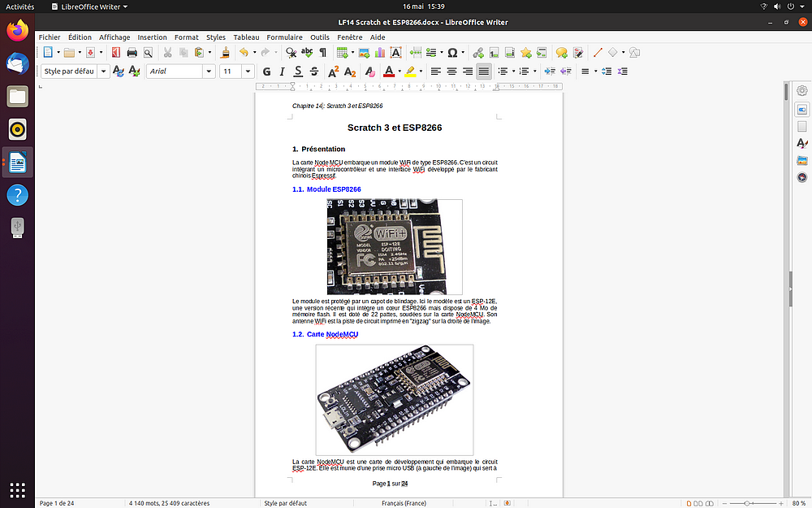Decrease indent of the paragraph
812x508 pixels.
[x=566, y=71]
